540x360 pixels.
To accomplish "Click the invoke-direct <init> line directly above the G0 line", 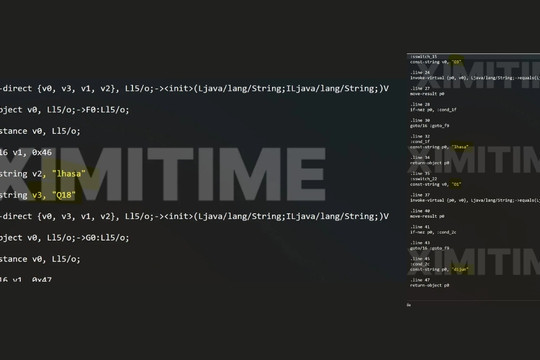I will pyautogui.click(x=194, y=216).
